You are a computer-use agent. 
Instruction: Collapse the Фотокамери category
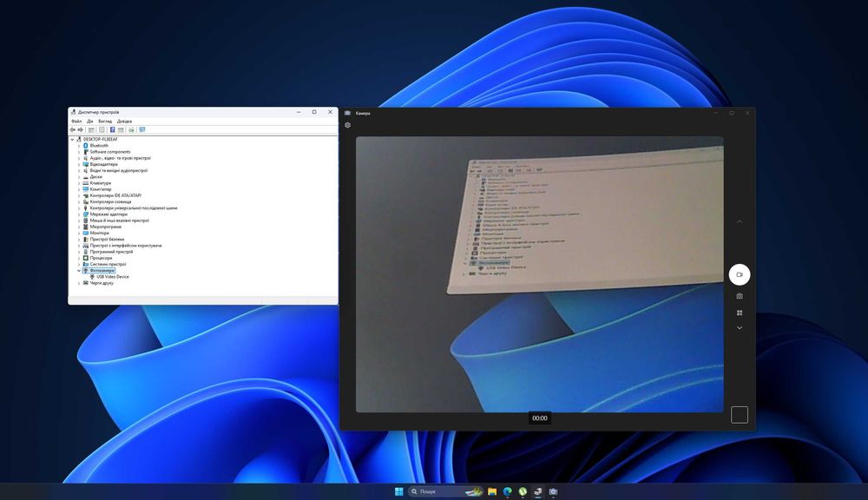point(79,271)
